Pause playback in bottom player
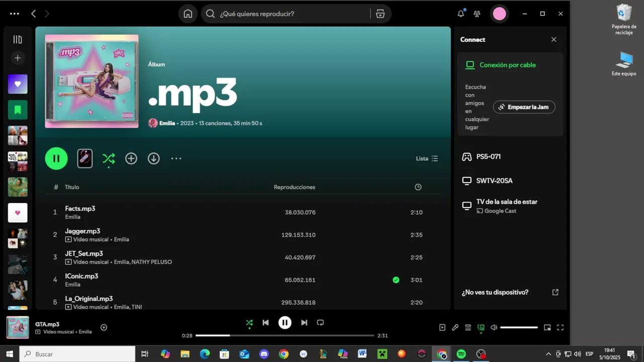This screenshot has height=362, width=644. tap(285, 323)
